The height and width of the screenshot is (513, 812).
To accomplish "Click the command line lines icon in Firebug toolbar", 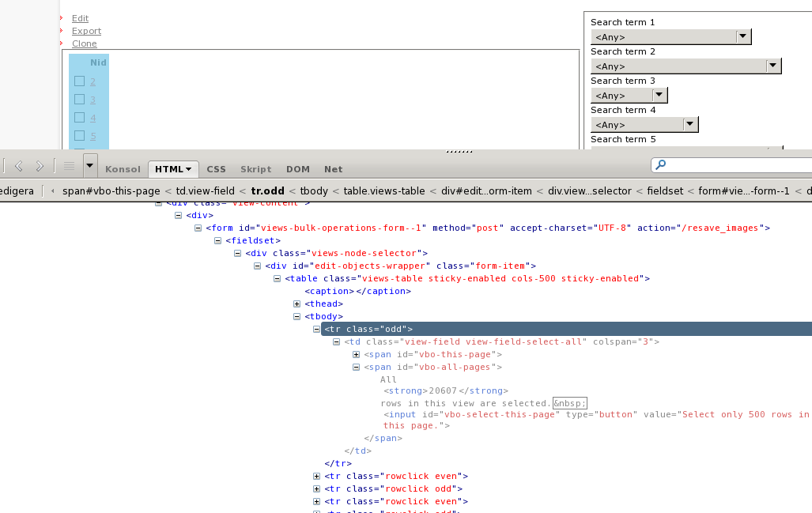I will coord(69,166).
